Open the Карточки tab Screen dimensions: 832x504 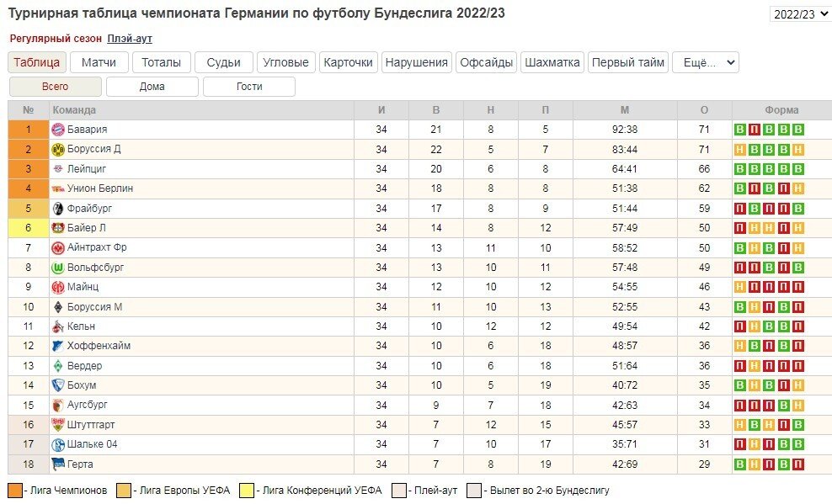coord(348,62)
